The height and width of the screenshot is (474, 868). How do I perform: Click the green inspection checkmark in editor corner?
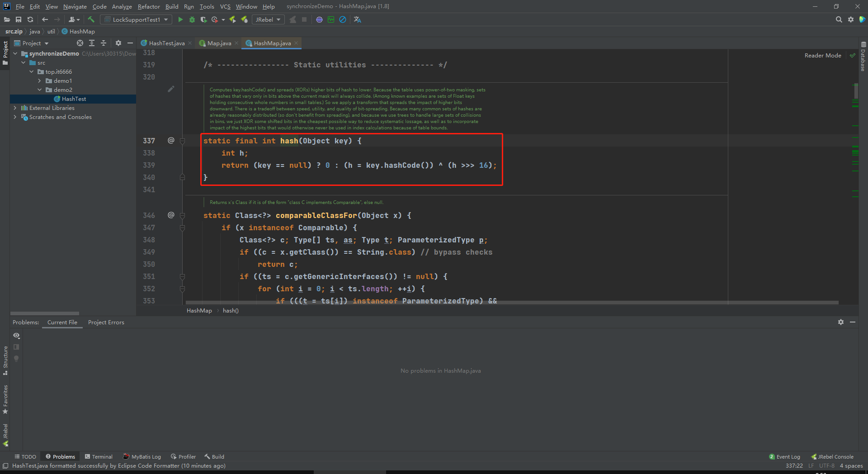[853, 55]
